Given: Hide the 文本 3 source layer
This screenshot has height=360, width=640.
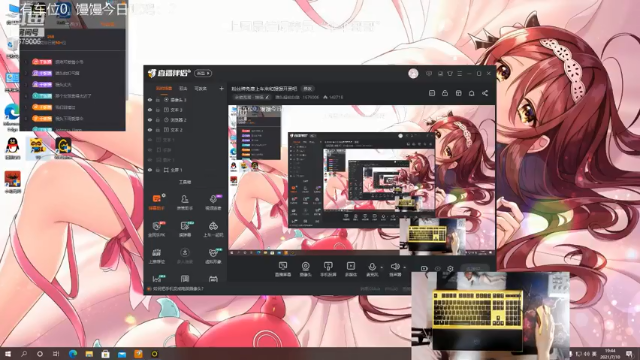Looking at the screenshot, I should pyautogui.click(x=150, y=110).
